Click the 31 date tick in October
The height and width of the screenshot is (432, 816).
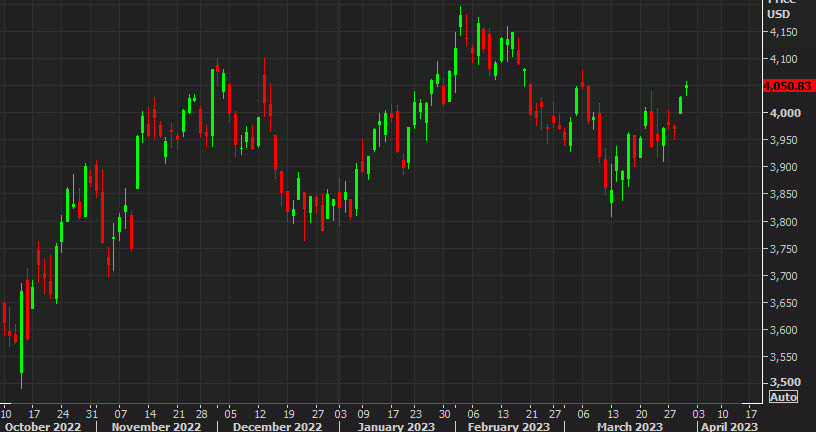tap(92, 414)
